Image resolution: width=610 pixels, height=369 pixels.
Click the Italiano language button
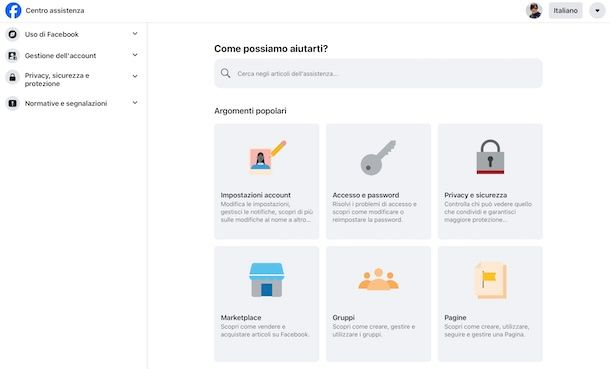566,10
